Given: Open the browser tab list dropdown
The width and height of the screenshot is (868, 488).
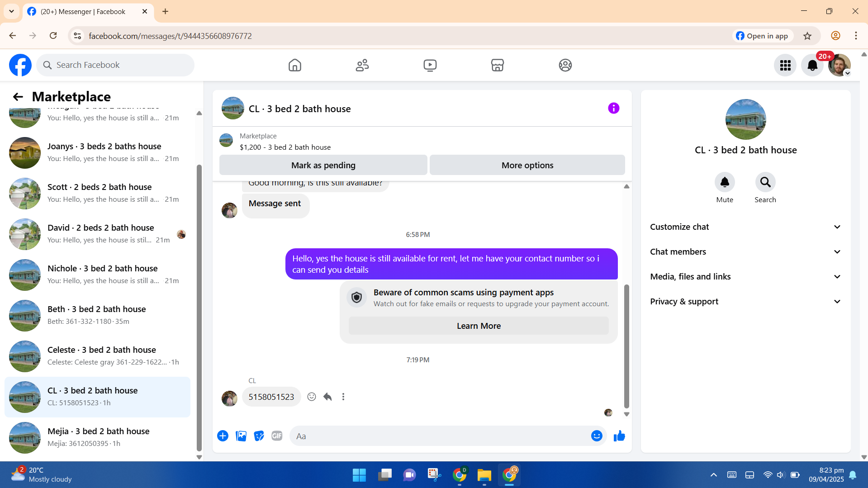Looking at the screenshot, I should pyautogui.click(x=11, y=11).
